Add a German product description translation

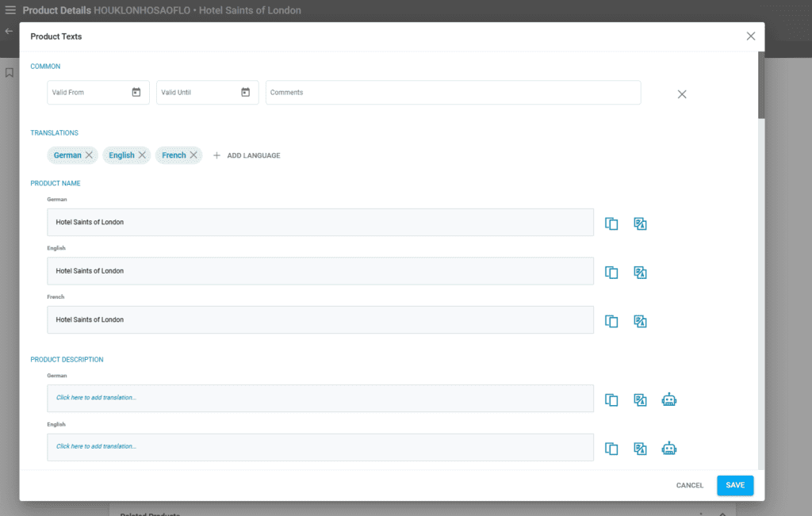pyautogui.click(x=320, y=398)
